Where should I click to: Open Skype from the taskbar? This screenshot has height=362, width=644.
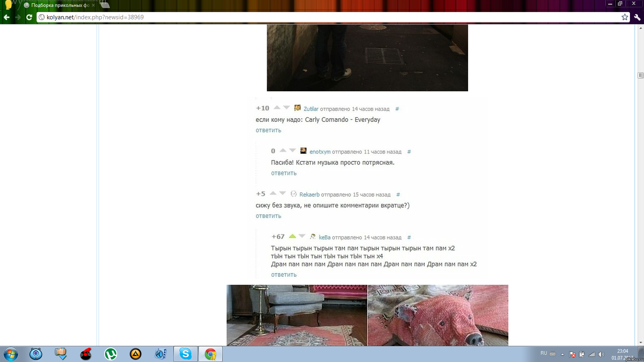(186, 354)
